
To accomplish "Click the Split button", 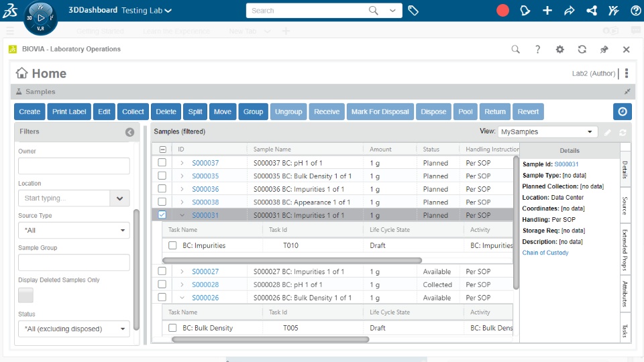I will (195, 112).
